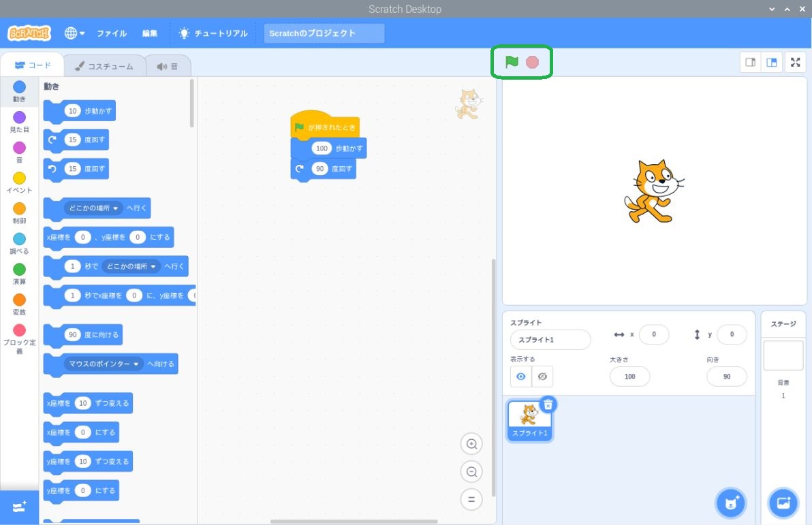Switch to small stage layout

click(751, 63)
